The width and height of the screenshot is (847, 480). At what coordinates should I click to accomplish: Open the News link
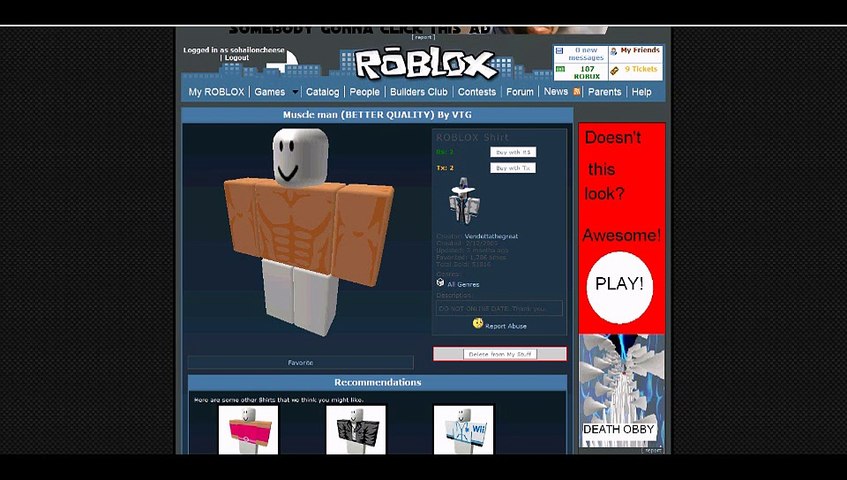click(x=555, y=91)
